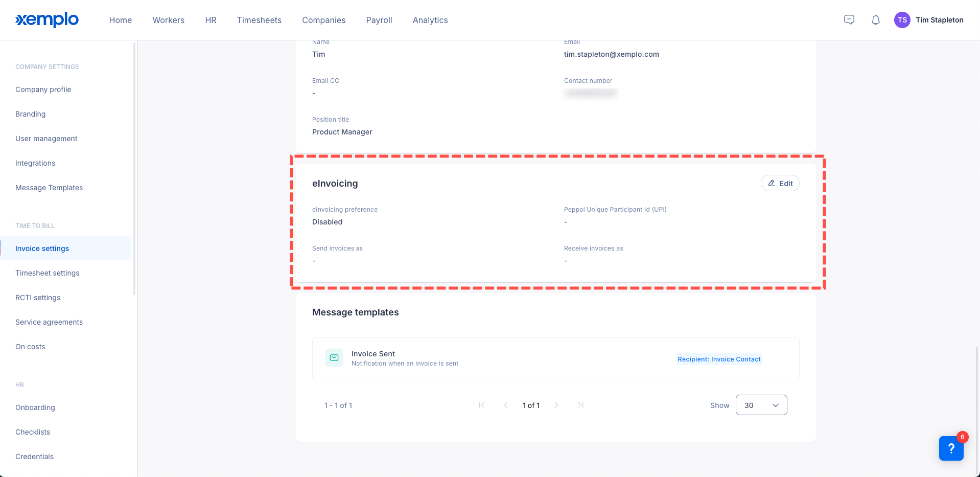Screen dimensions: 980x477
Task: Go to the next page arrow
Action: click(556, 405)
